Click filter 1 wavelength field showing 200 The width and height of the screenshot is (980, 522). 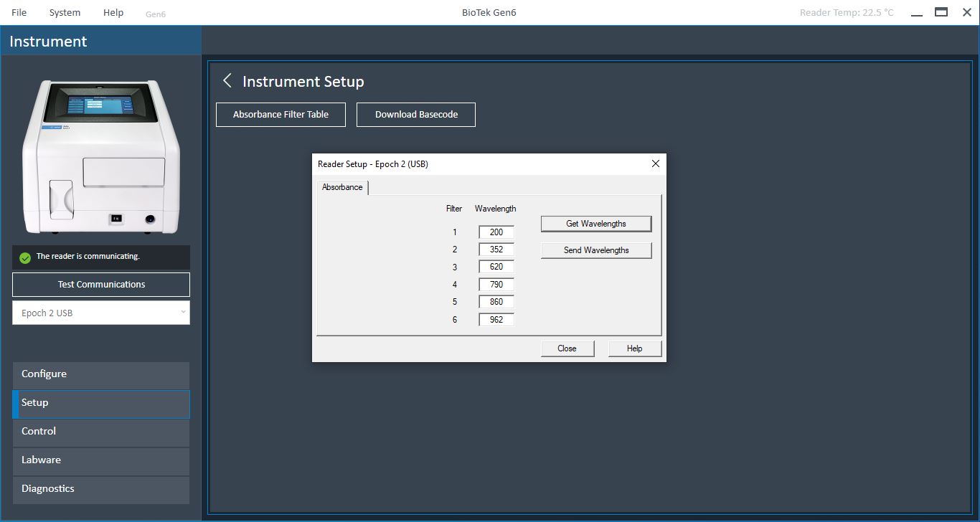click(x=496, y=232)
